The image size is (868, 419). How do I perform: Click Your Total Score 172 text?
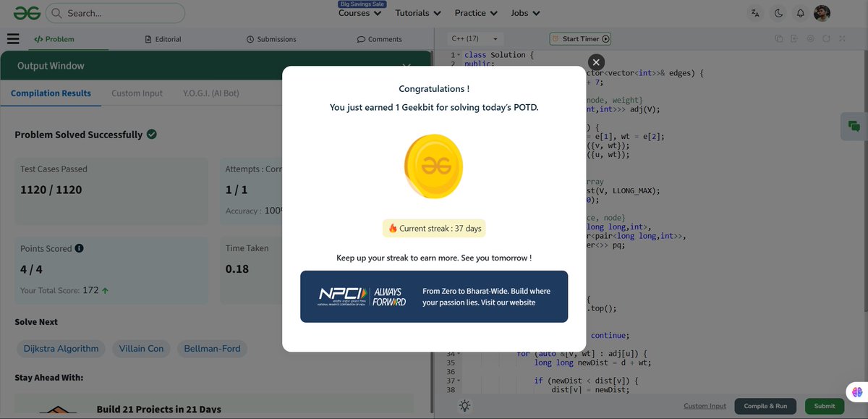64,290
